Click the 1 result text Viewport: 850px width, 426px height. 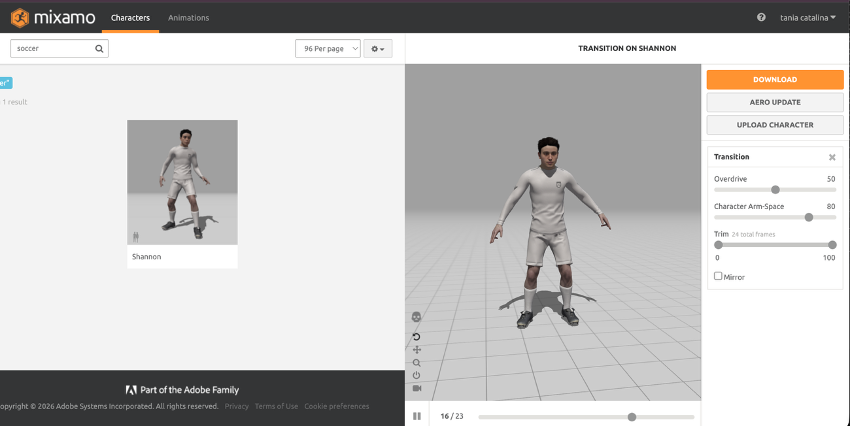[x=15, y=102]
